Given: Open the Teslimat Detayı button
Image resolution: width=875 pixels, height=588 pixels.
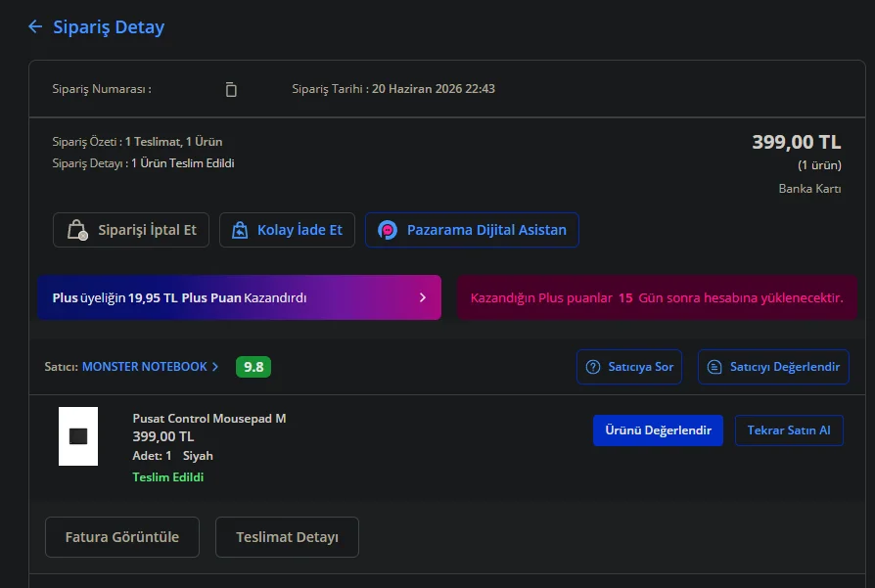Looking at the screenshot, I should pyautogui.click(x=287, y=537).
